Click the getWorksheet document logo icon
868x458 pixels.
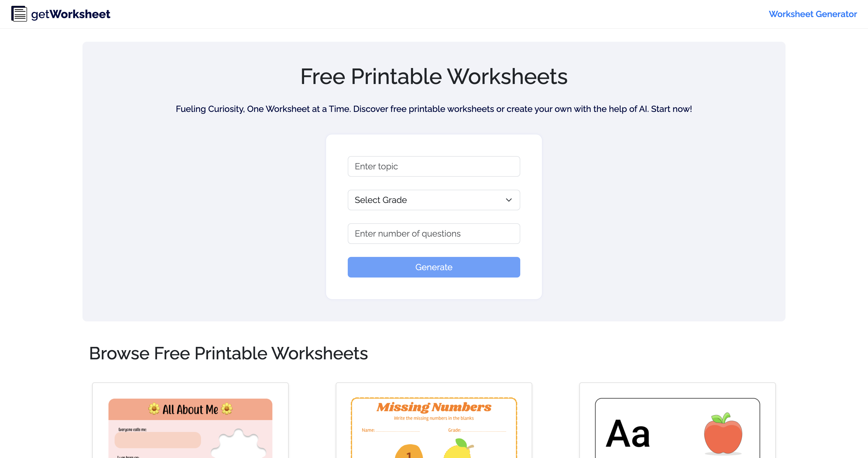(19, 14)
